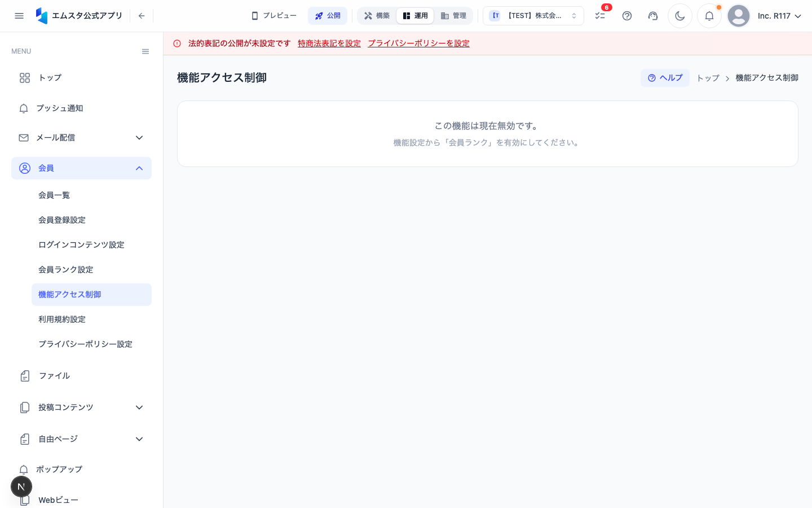This screenshot has height=508, width=812.
Task: Expand the 自由ページ menu chevron
Action: 139,439
